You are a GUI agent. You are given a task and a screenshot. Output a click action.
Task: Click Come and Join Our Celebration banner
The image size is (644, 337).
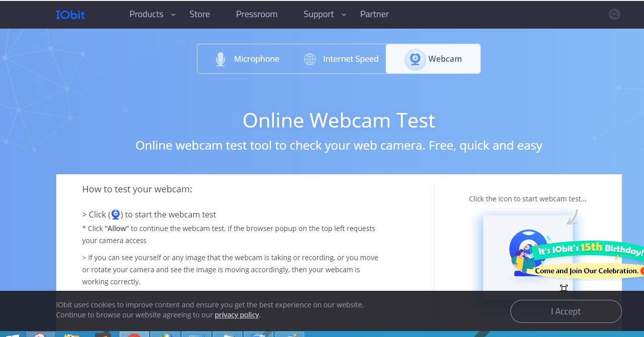tap(587, 271)
